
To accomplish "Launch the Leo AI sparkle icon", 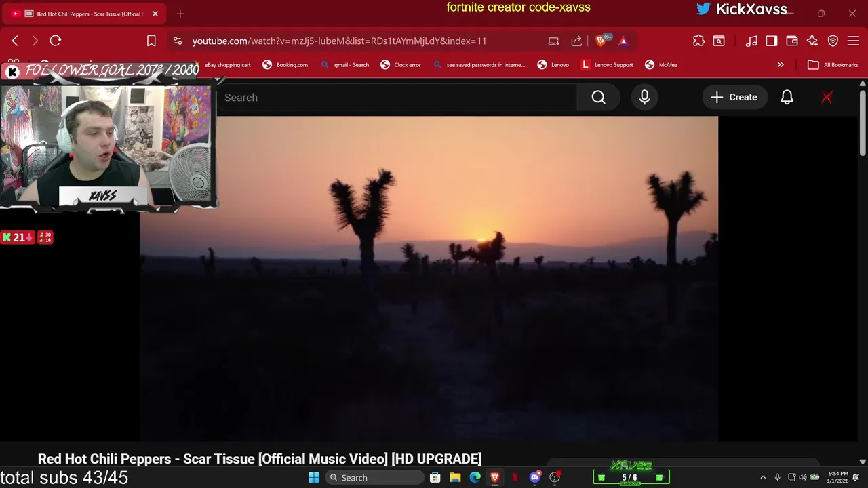I will [x=812, y=41].
